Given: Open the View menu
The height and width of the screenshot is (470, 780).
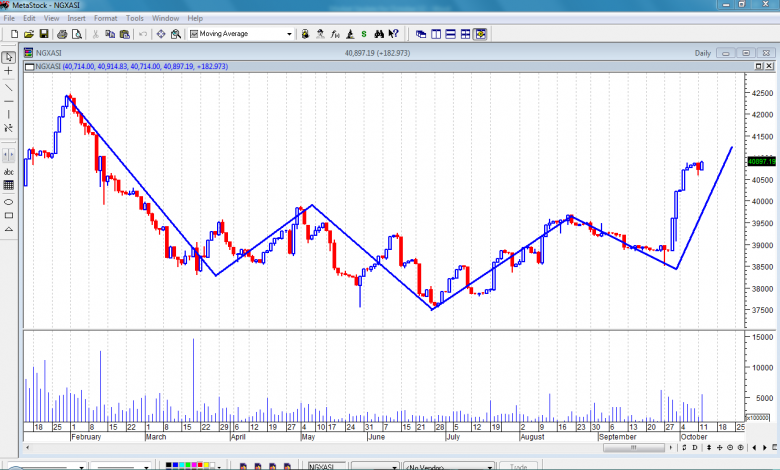Looking at the screenshot, I should point(51,18).
